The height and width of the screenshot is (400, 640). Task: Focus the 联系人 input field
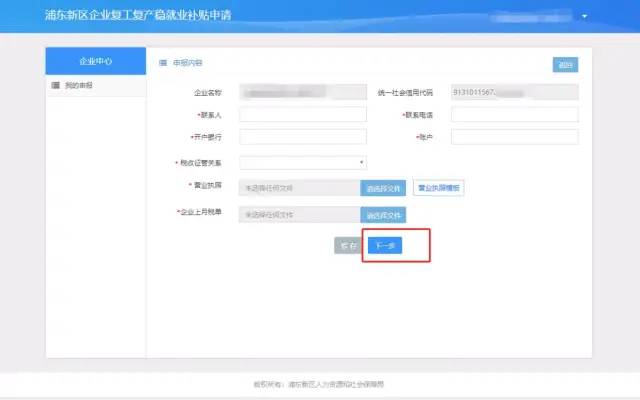[x=303, y=114]
